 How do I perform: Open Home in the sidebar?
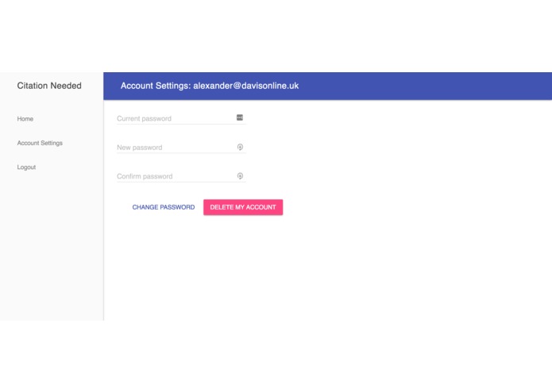(x=25, y=119)
